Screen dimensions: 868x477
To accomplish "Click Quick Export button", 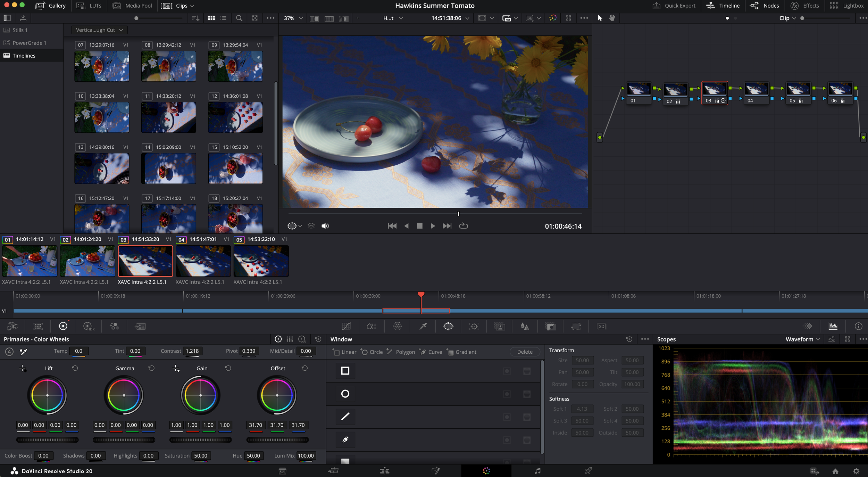I will tap(674, 6).
